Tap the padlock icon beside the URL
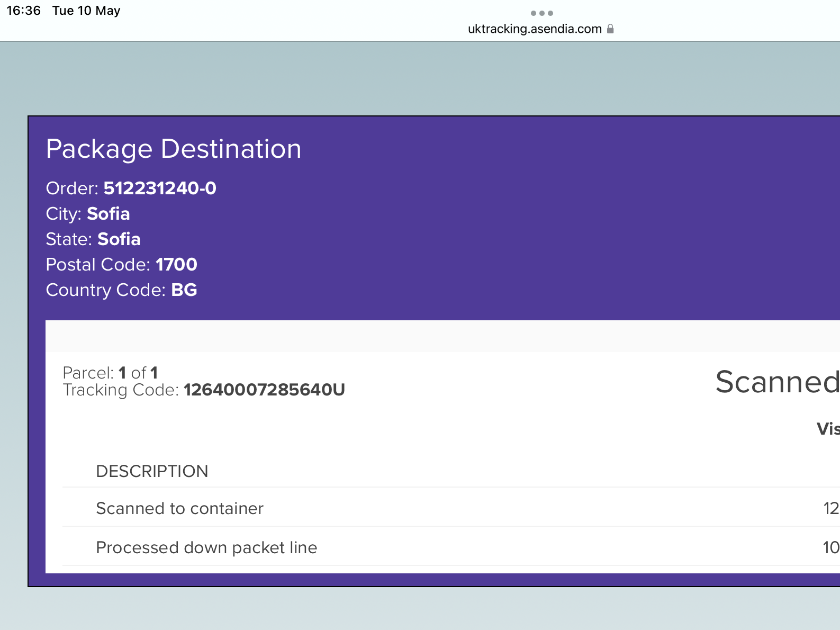This screenshot has height=630, width=840. pos(610,29)
